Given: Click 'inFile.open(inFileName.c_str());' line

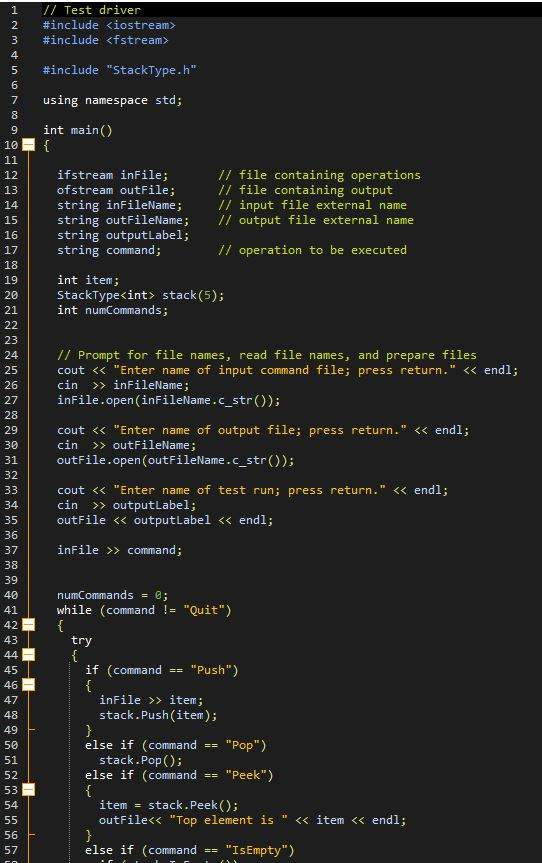Looking at the screenshot, I should pyautogui.click(x=168, y=400).
